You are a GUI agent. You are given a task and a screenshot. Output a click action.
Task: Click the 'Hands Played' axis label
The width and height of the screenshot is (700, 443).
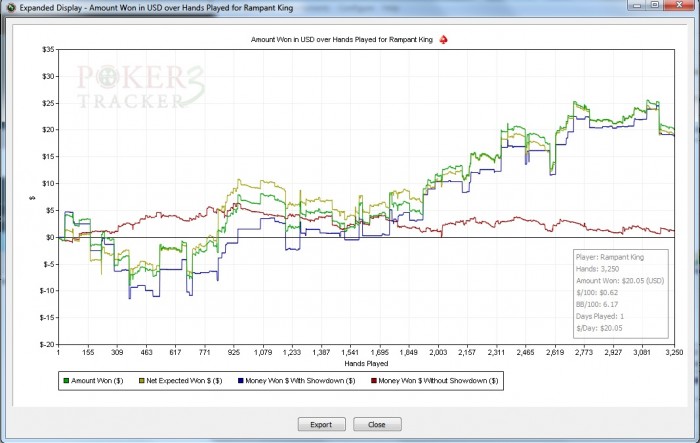pyautogui.click(x=366, y=364)
